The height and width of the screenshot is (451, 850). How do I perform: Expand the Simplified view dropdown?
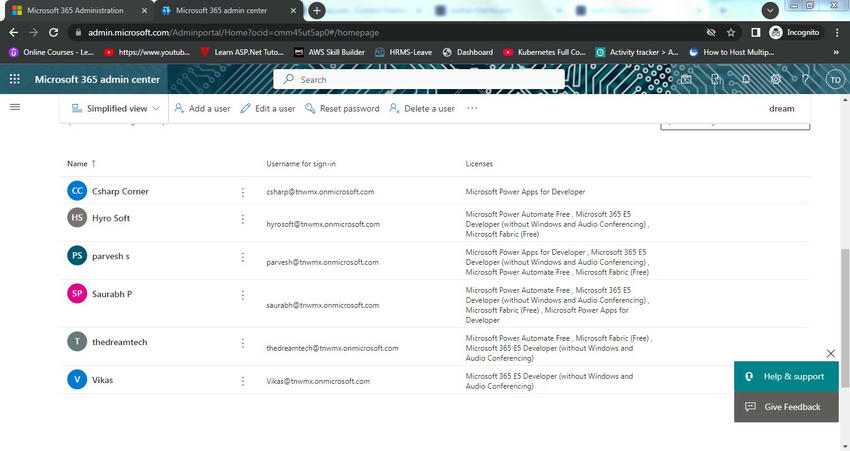click(x=115, y=108)
